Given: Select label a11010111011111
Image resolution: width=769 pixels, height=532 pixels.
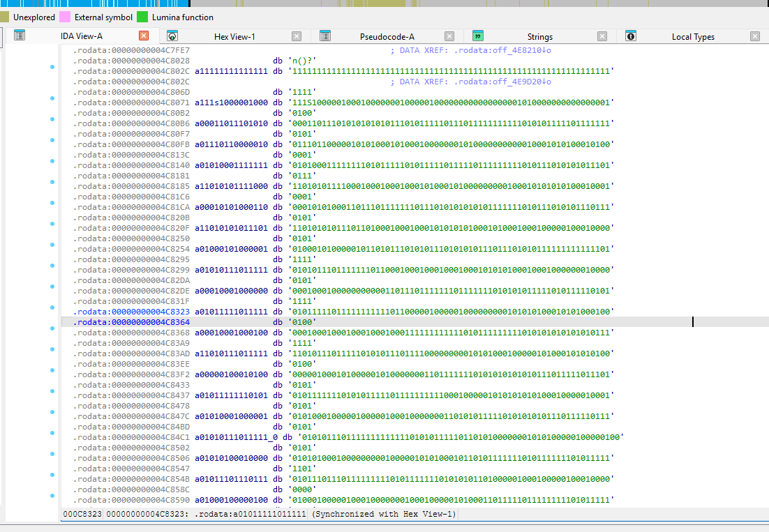Looking at the screenshot, I should (x=232, y=354).
